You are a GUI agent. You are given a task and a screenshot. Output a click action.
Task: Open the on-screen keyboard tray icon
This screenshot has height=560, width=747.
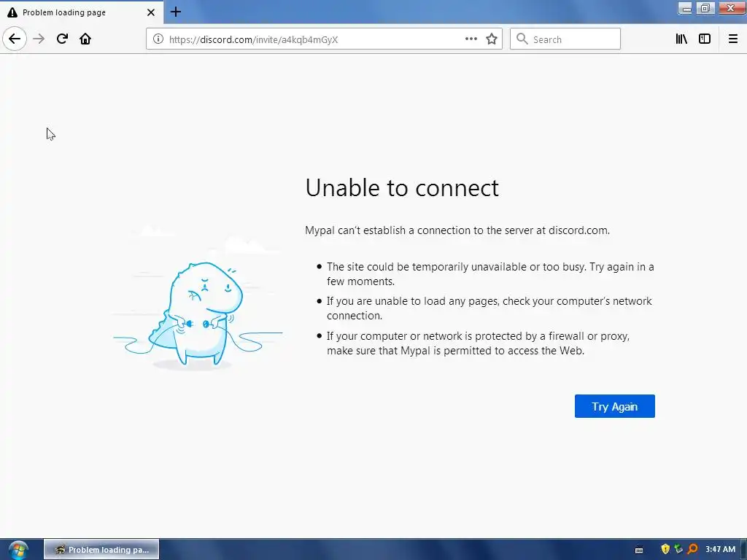(639, 550)
